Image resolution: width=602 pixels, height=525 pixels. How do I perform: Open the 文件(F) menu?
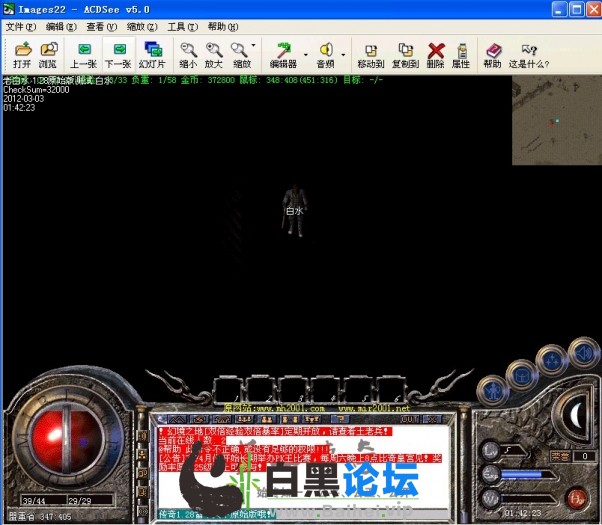click(x=21, y=27)
